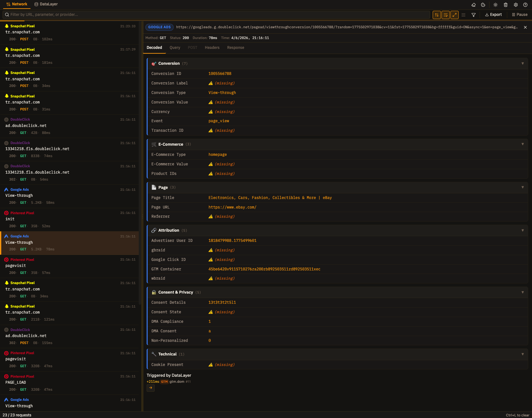Click the arrow button under Triggered by DataLayer
Viewport: 532px width, 418px height.
tap(150, 388)
